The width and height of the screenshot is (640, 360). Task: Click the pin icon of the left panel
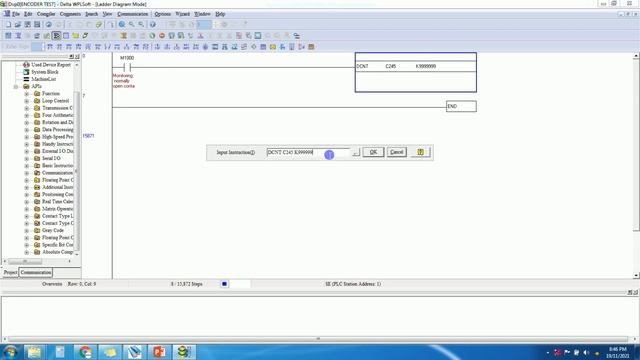tap(71, 56)
